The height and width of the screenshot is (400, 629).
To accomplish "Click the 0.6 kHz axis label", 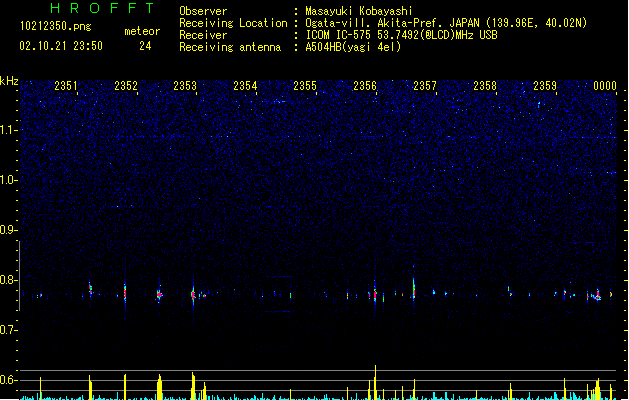I will [x=8, y=380].
